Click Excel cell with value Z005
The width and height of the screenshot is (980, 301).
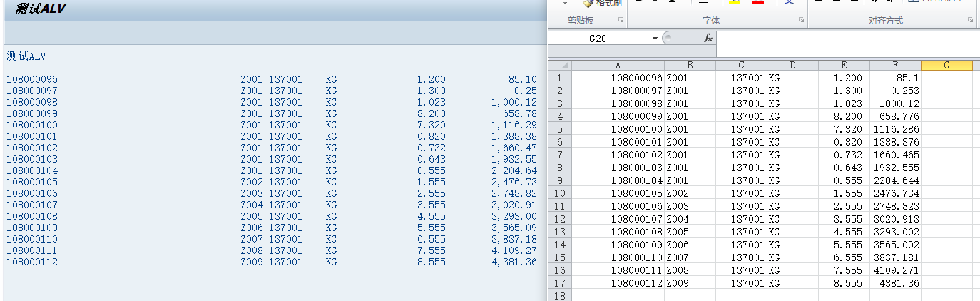tap(690, 232)
